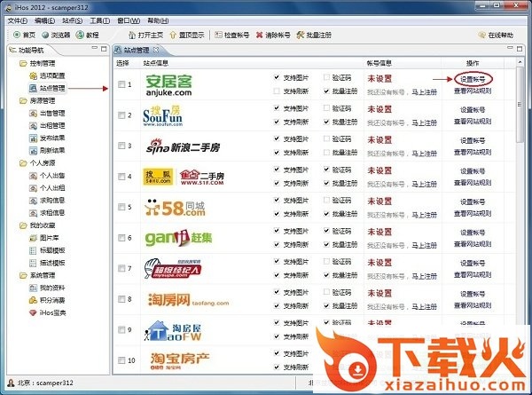Click the 淘宝房产 site logo
This screenshot has width=532, height=395.
coord(180,360)
